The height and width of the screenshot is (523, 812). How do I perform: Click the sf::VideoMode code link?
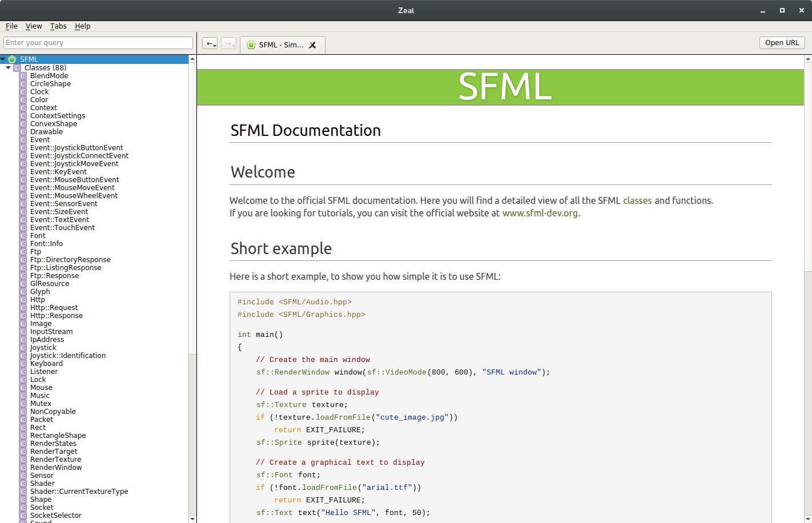397,372
